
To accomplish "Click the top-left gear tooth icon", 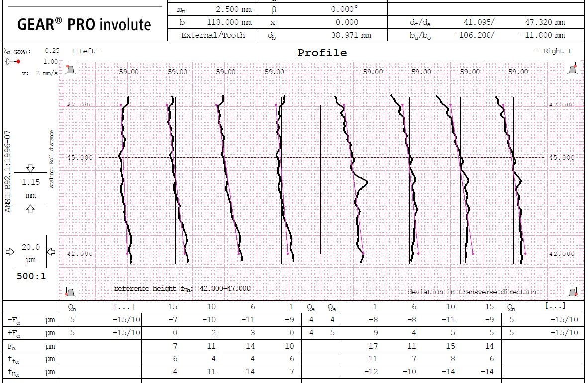I will click(x=70, y=69).
